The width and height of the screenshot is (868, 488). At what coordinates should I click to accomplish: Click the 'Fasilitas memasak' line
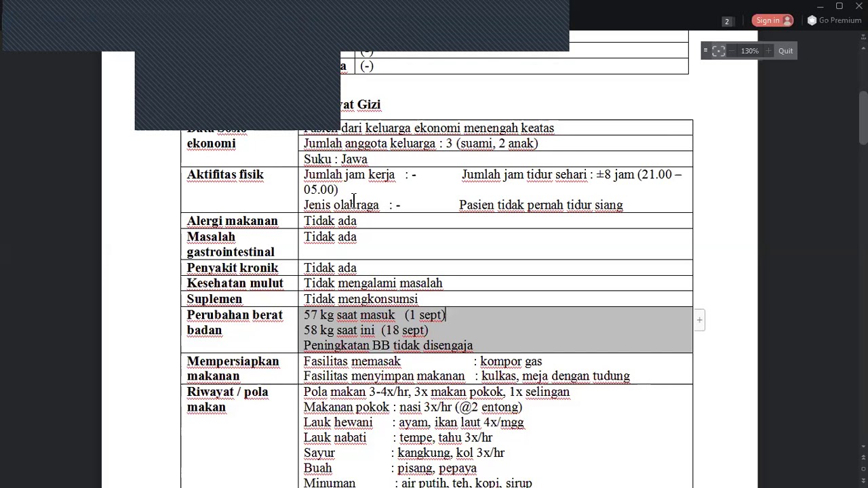click(x=422, y=362)
